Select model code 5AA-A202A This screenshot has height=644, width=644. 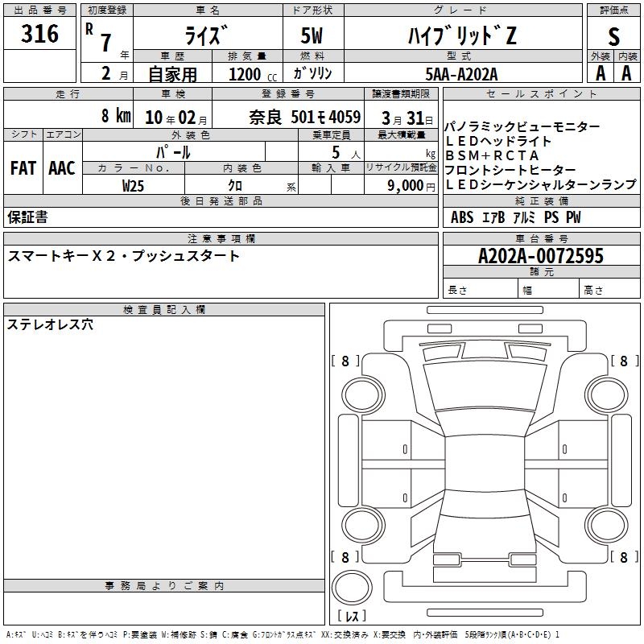[x=461, y=74]
